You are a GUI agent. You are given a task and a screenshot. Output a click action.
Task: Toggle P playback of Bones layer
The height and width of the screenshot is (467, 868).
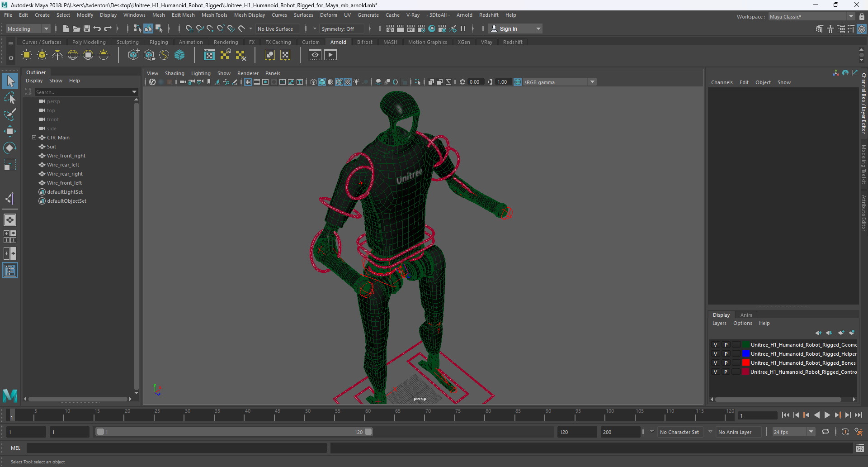[x=726, y=363]
